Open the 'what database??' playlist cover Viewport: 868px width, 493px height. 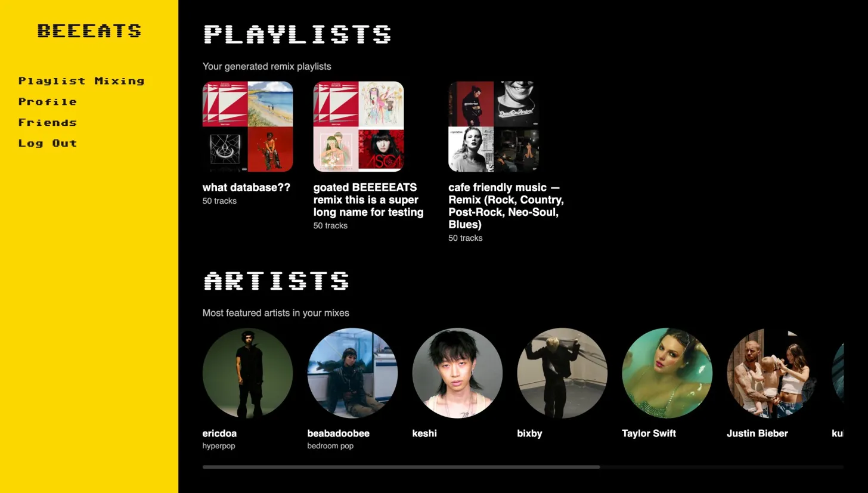point(247,126)
